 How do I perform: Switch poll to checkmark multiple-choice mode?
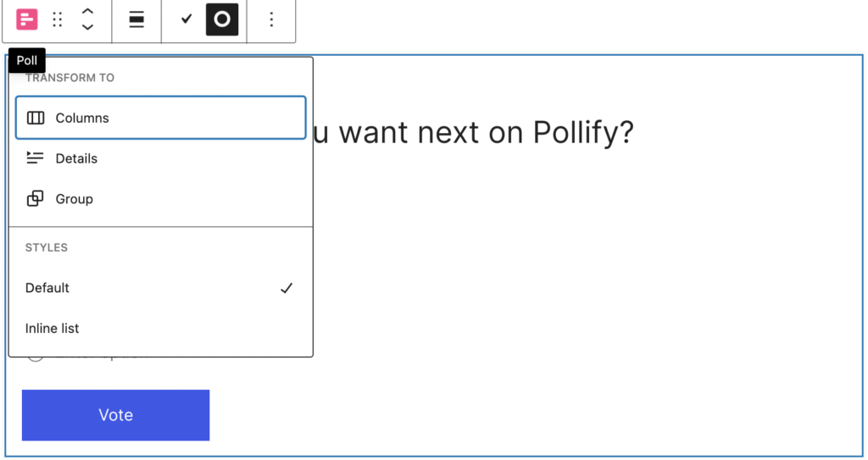(x=186, y=19)
